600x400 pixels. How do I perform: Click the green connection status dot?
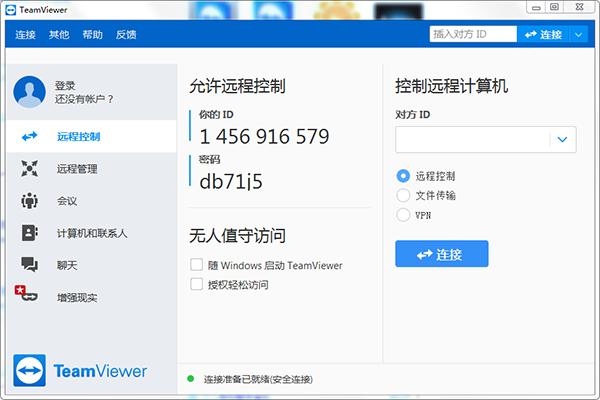click(191, 379)
